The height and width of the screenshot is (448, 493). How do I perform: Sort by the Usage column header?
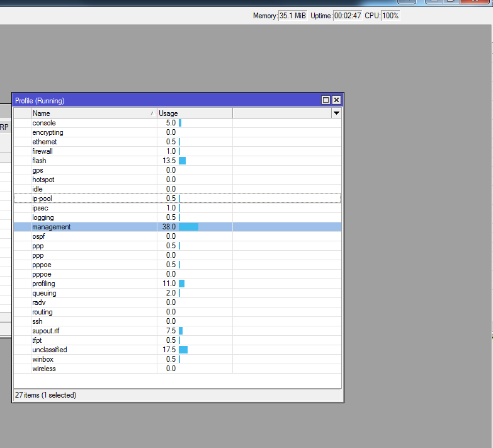tap(195, 113)
